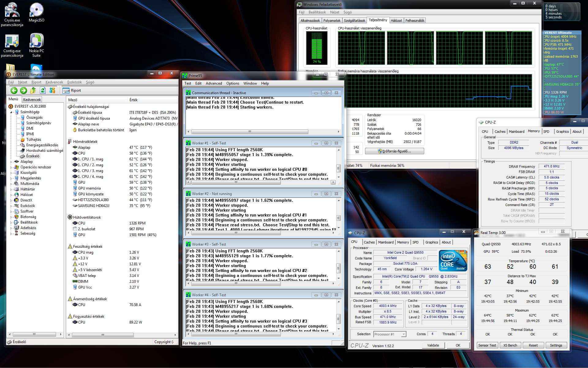This screenshot has width=588, height=368.
Task: Select the DirectX tree node
Action: 26,200
